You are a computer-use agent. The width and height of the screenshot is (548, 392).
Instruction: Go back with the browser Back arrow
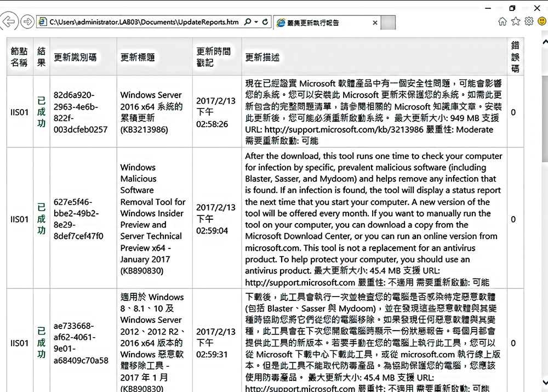(x=8, y=21)
